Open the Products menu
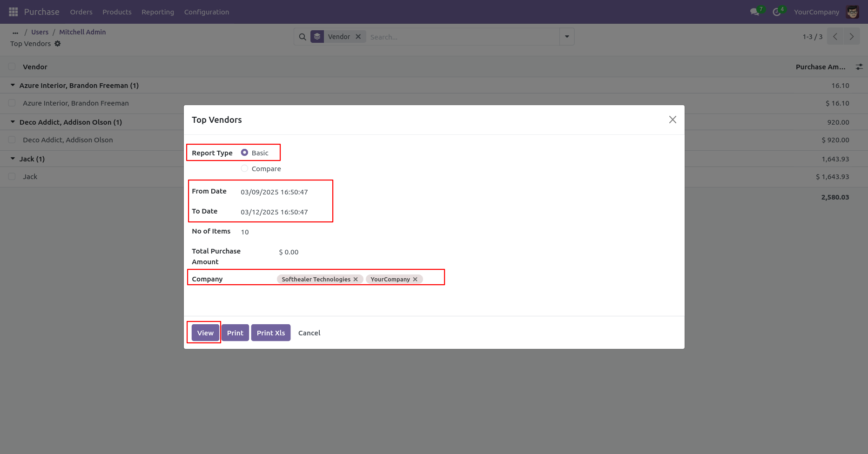 pos(117,12)
